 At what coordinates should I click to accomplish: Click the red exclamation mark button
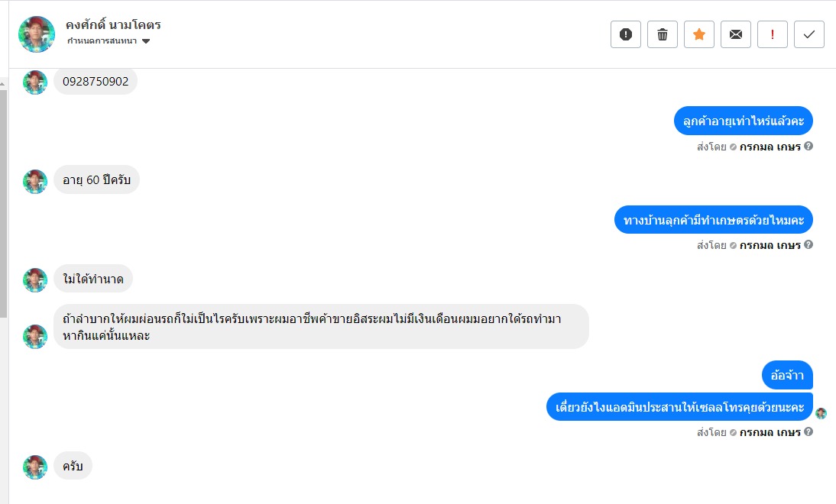coord(773,34)
